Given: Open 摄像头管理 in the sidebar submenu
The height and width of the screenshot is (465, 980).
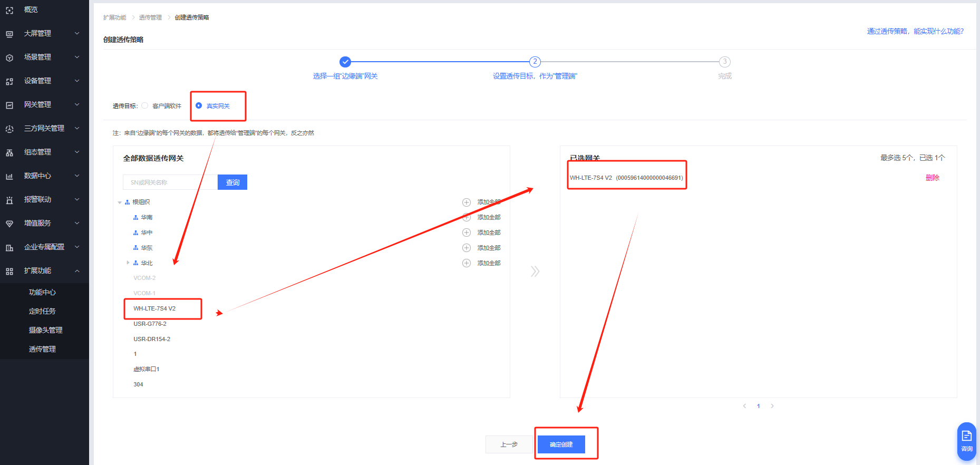Looking at the screenshot, I should click(x=45, y=330).
